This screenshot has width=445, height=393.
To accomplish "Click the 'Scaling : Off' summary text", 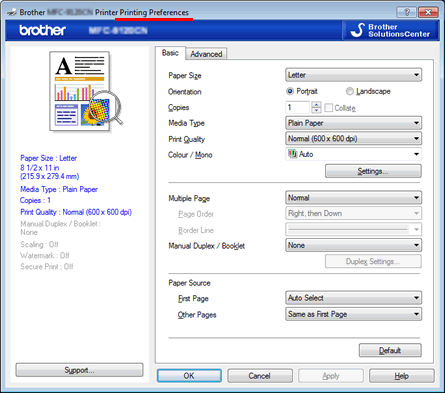I will 39,244.
